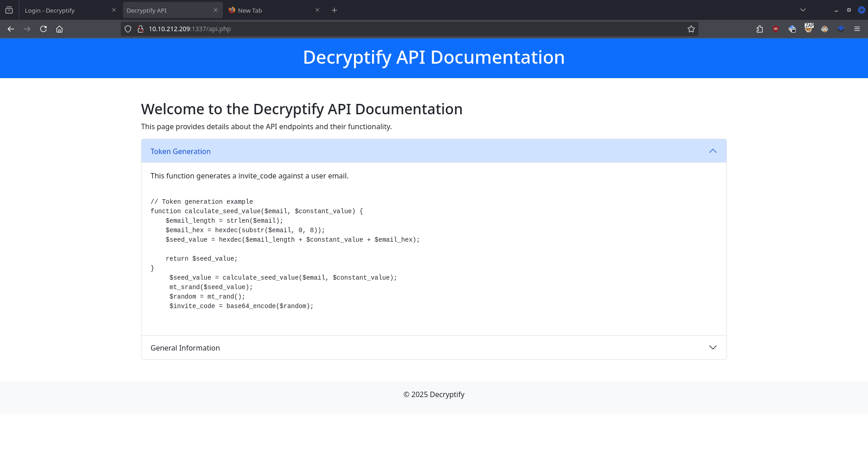Image resolution: width=868 pixels, height=468 pixels.
Task: Switch to the New Tab tab
Action: tap(271, 10)
